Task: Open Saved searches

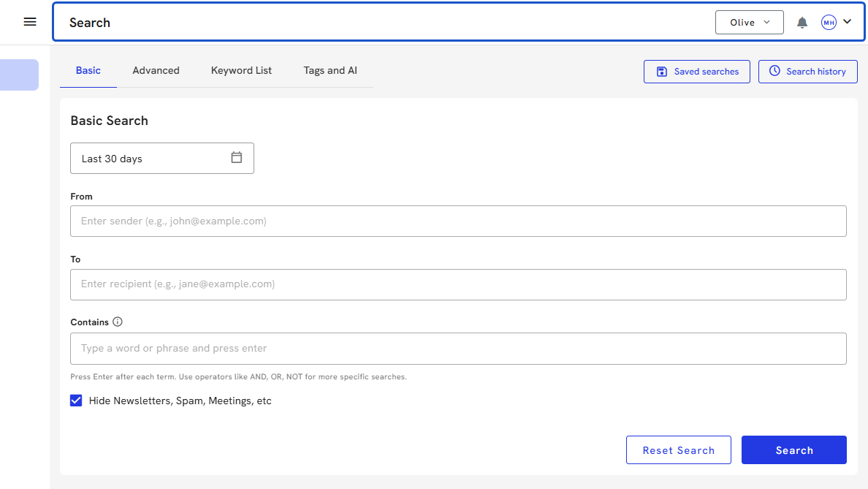Action: (x=696, y=72)
